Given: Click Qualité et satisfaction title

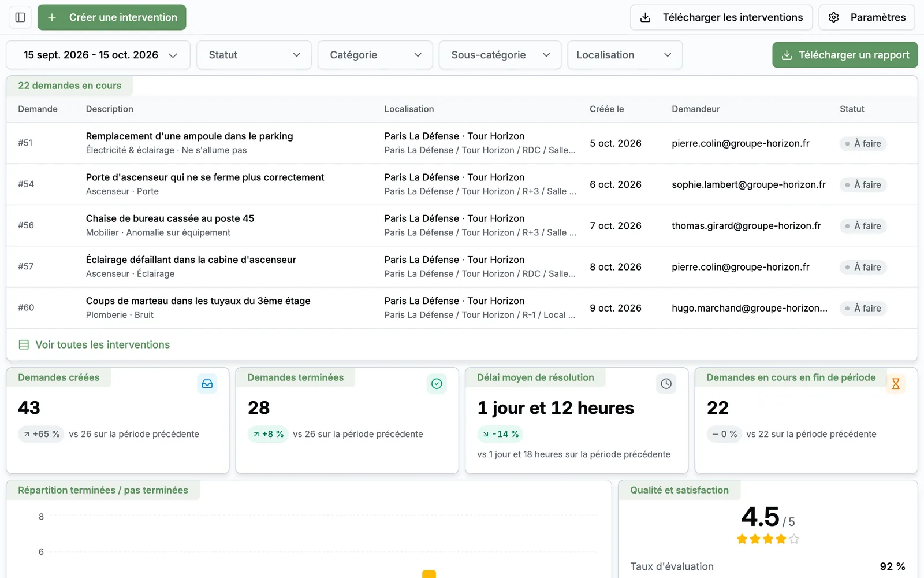Looking at the screenshot, I should point(679,490).
